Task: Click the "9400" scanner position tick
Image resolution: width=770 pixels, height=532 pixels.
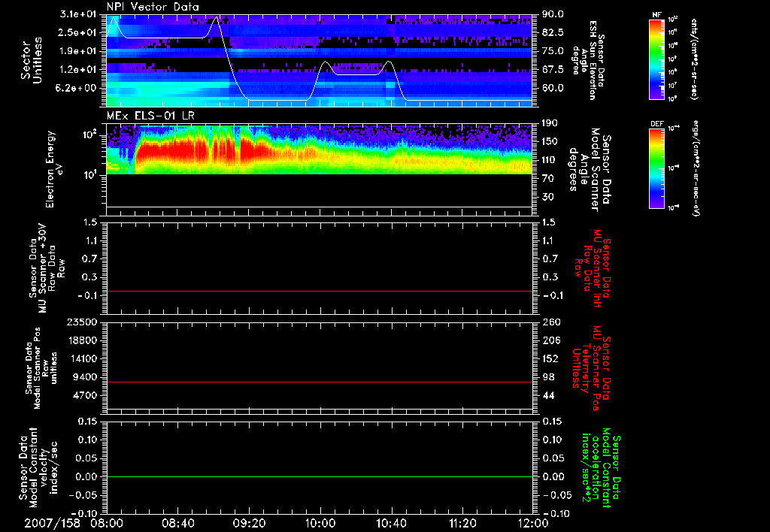Action: pos(85,377)
